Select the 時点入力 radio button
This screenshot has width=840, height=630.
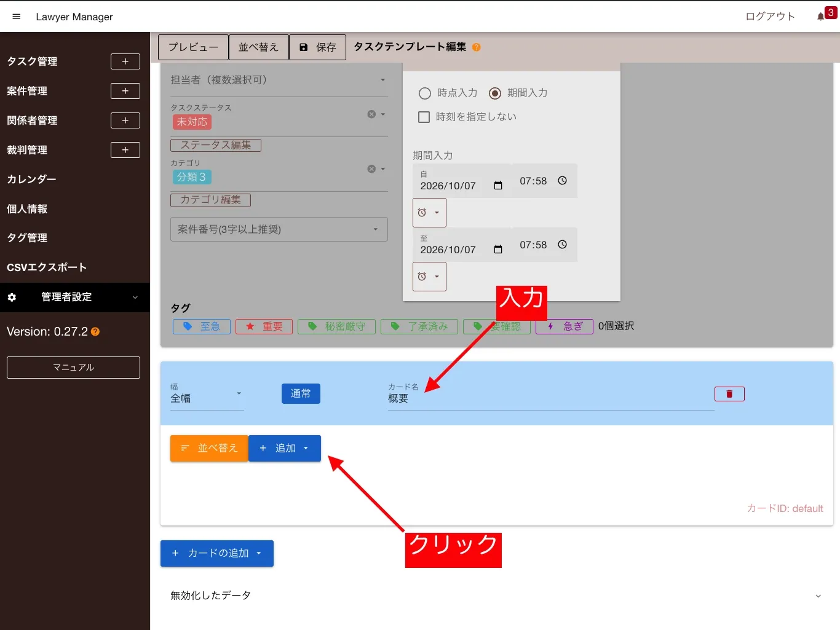pyautogui.click(x=425, y=93)
